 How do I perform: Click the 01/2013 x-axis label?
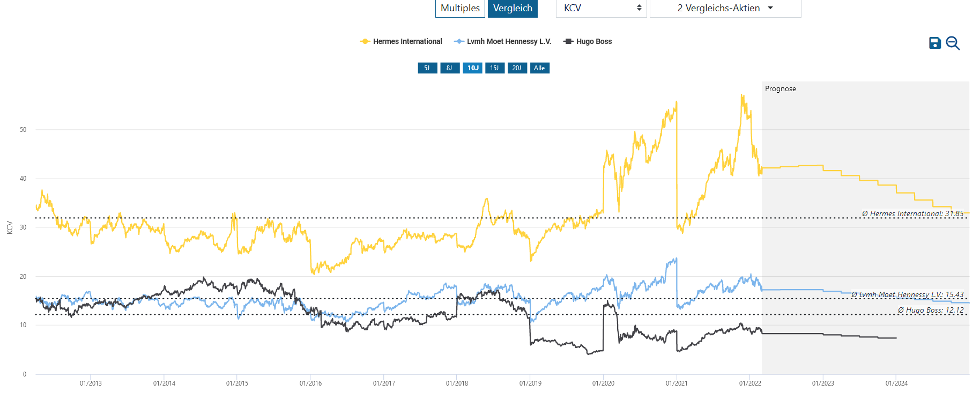pyautogui.click(x=91, y=383)
